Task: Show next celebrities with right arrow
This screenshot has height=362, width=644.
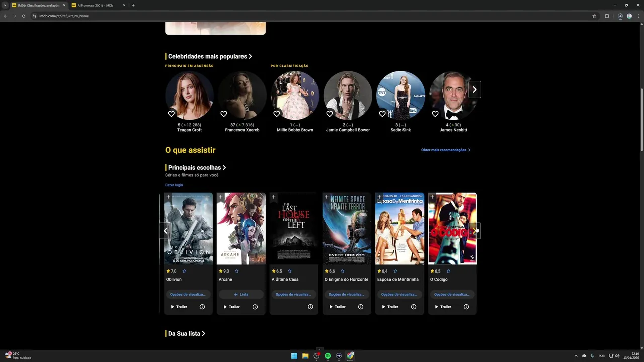Action: coord(474,89)
